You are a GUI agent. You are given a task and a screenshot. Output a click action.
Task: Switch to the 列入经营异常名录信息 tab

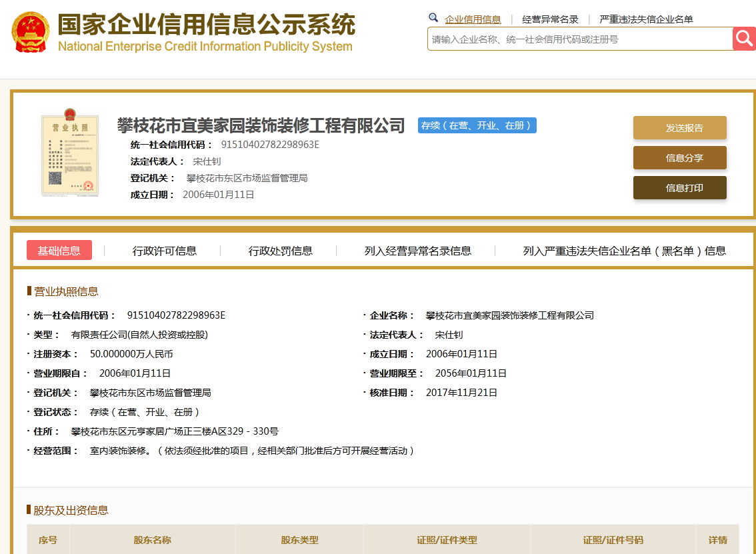click(x=417, y=251)
